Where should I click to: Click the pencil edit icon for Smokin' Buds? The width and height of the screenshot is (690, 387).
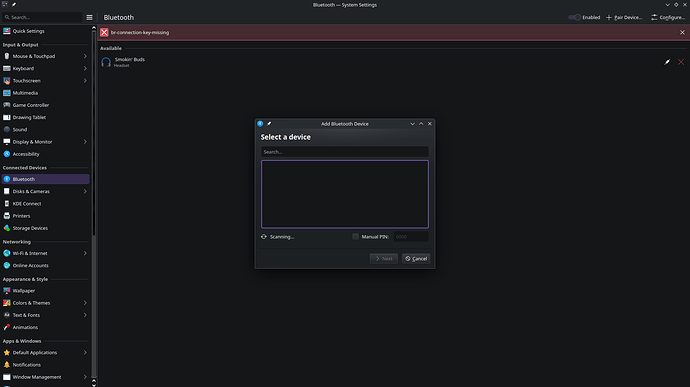(x=667, y=62)
